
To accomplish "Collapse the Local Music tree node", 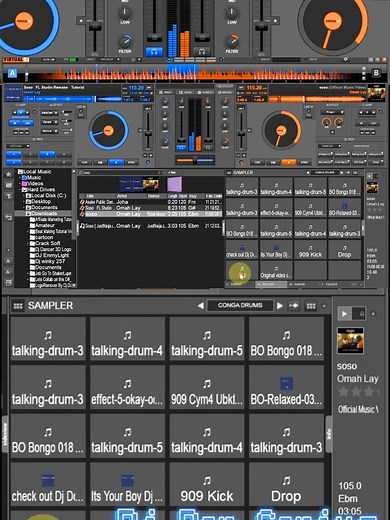I will tap(16, 172).
